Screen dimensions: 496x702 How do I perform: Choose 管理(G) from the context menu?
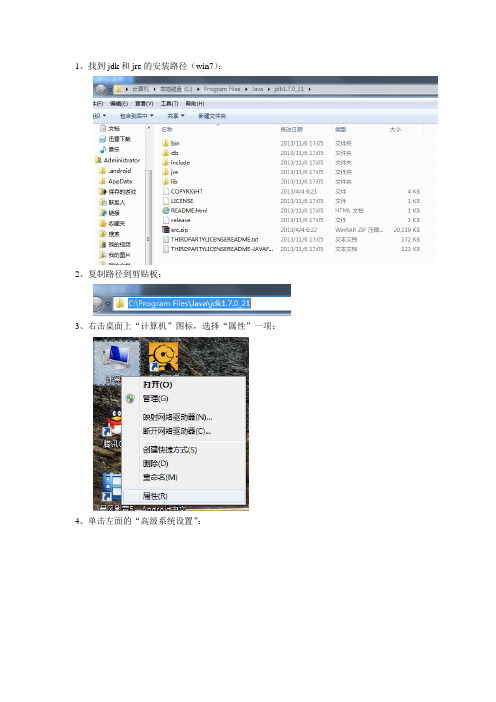tap(155, 398)
